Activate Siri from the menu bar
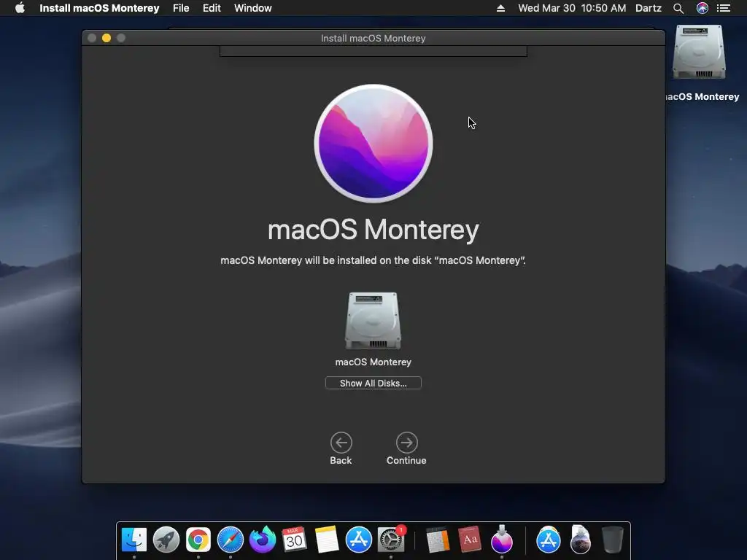747x560 pixels. pyautogui.click(x=703, y=8)
